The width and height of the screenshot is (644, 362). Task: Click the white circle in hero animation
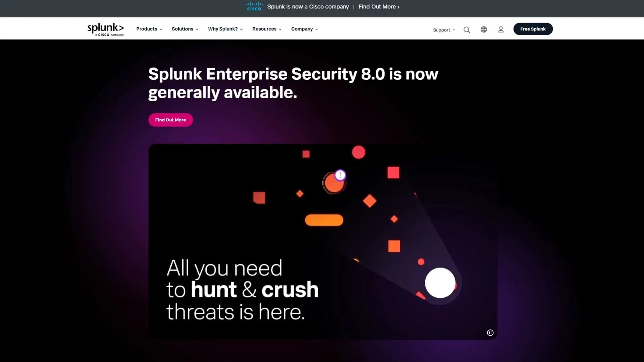(x=440, y=283)
